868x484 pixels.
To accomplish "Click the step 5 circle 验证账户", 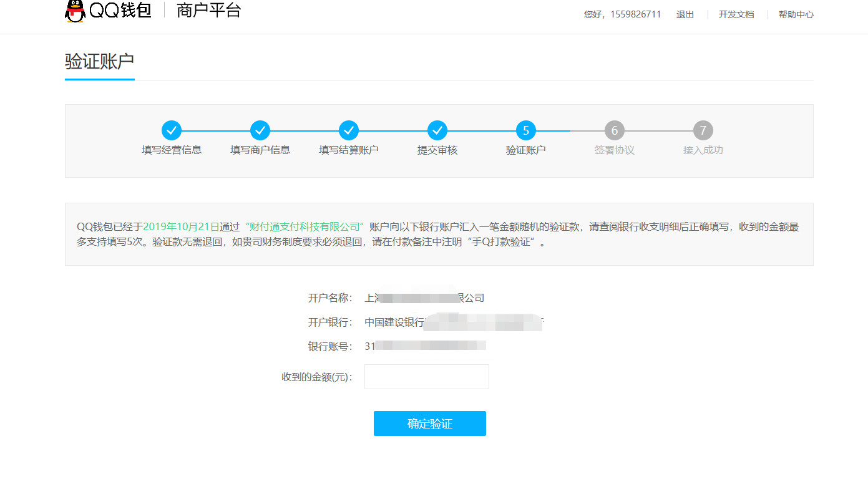I will click(526, 130).
